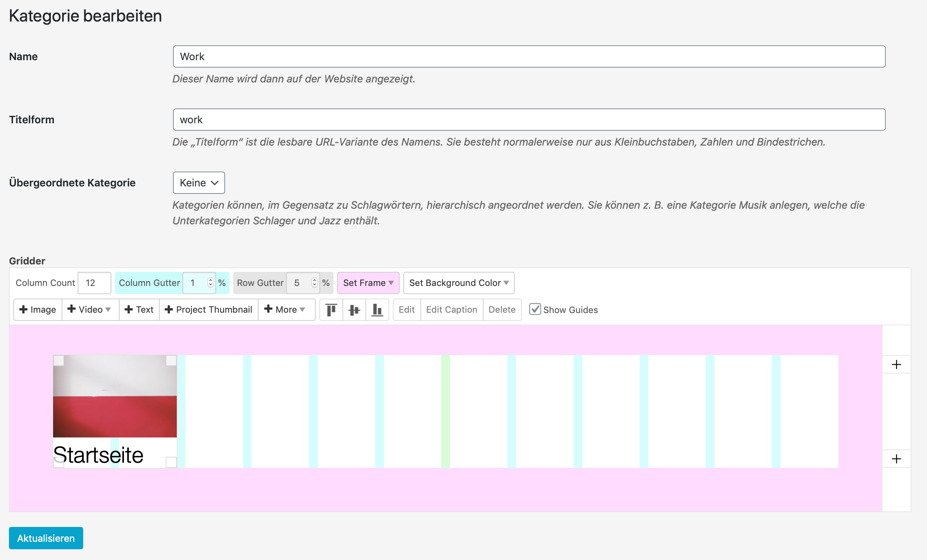This screenshot has width=927, height=560.
Task: Add row with upper plus icon
Action: [896, 364]
